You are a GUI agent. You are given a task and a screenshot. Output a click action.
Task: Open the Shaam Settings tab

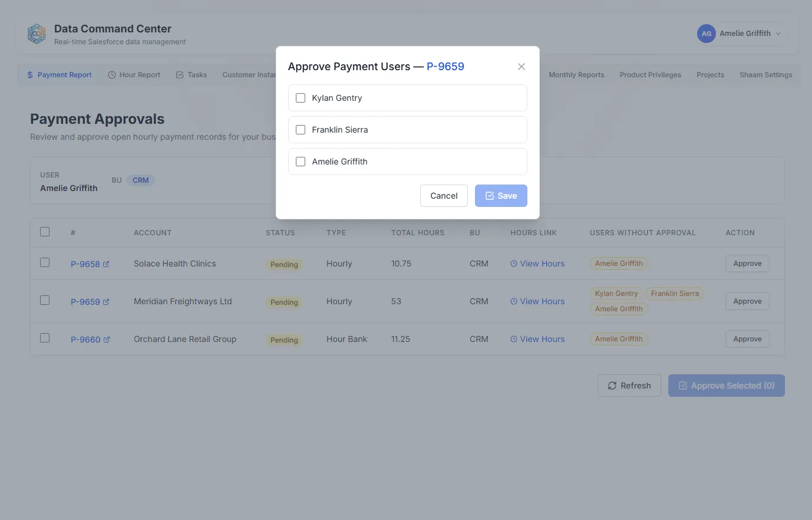(765, 75)
